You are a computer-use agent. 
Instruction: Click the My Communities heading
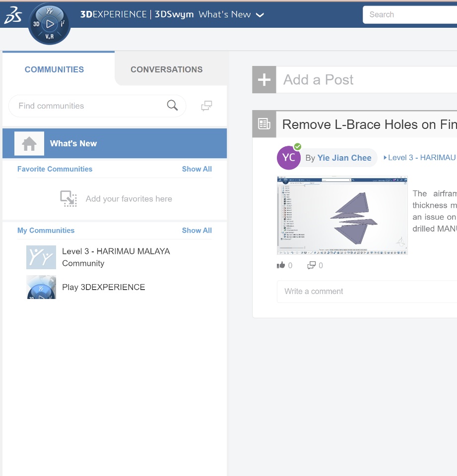[x=46, y=231]
